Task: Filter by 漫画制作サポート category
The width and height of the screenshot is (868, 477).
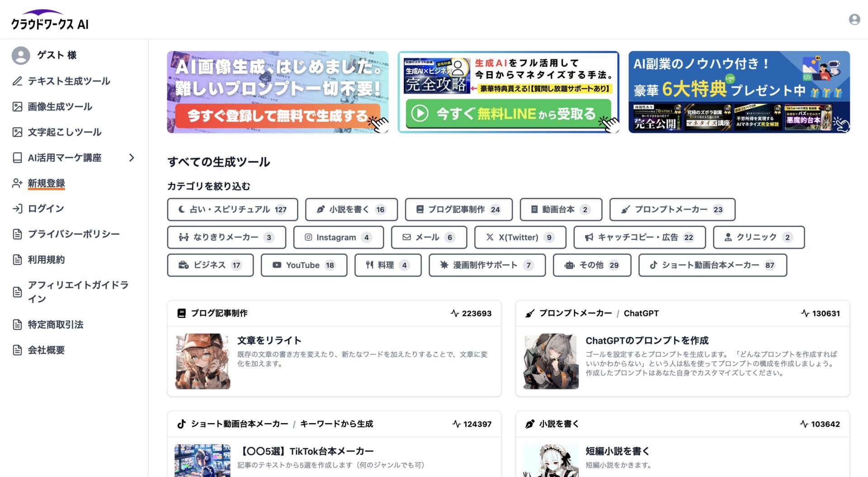Action: 487,266
